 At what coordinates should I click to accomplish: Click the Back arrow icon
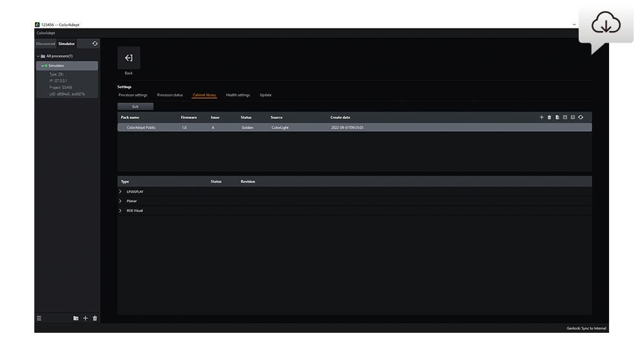[129, 58]
